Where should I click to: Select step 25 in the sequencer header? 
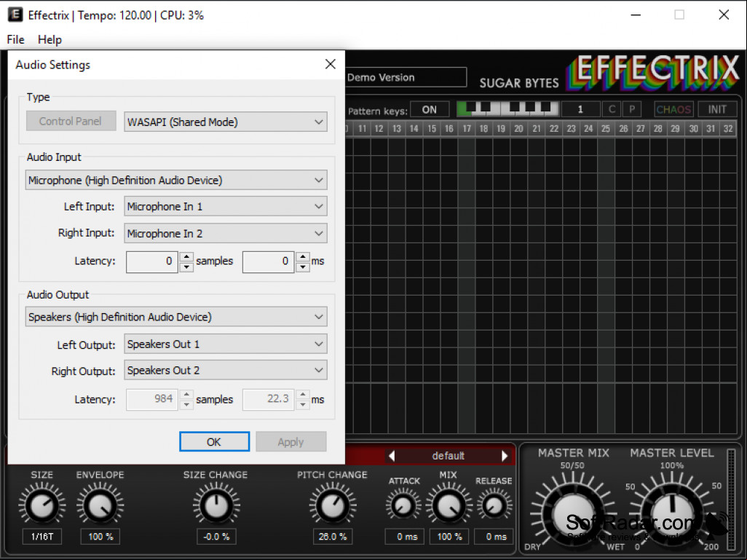click(606, 129)
